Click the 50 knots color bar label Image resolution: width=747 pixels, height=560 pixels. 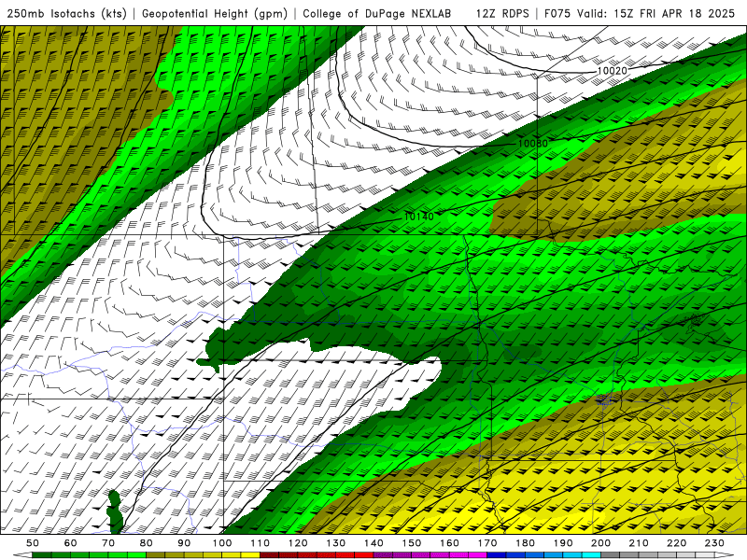click(33, 543)
